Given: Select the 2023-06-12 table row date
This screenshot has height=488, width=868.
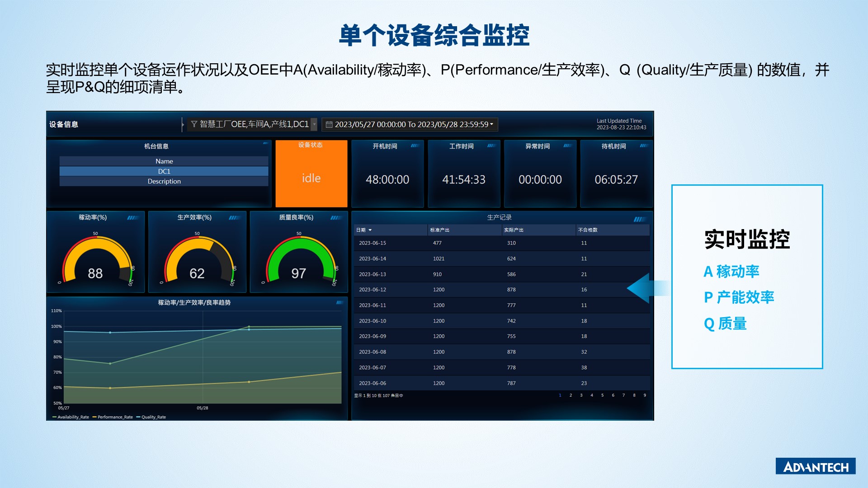Looking at the screenshot, I should [x=373, y=290].
